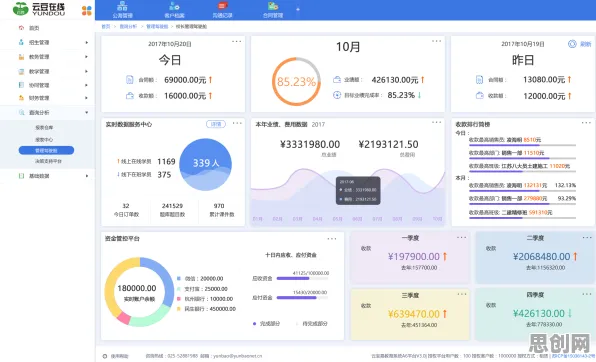Click the 收款额 wallet icon on the 今日 card
596x362 pixels.
click(130, 95)
